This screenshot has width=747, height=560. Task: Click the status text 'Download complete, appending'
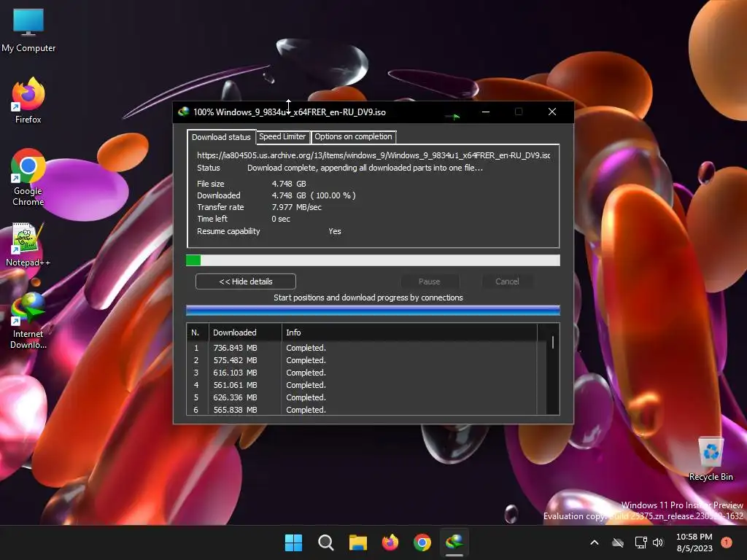365,168
